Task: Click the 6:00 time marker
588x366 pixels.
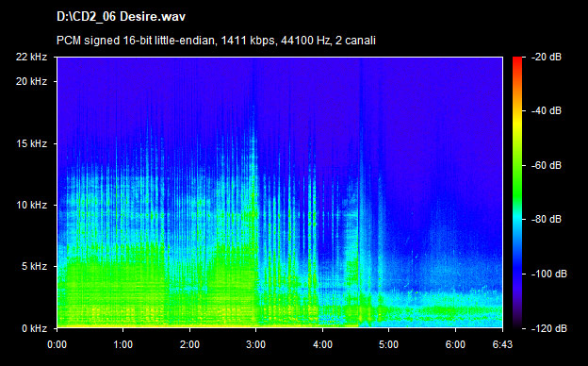Action: tap(455, 344)
